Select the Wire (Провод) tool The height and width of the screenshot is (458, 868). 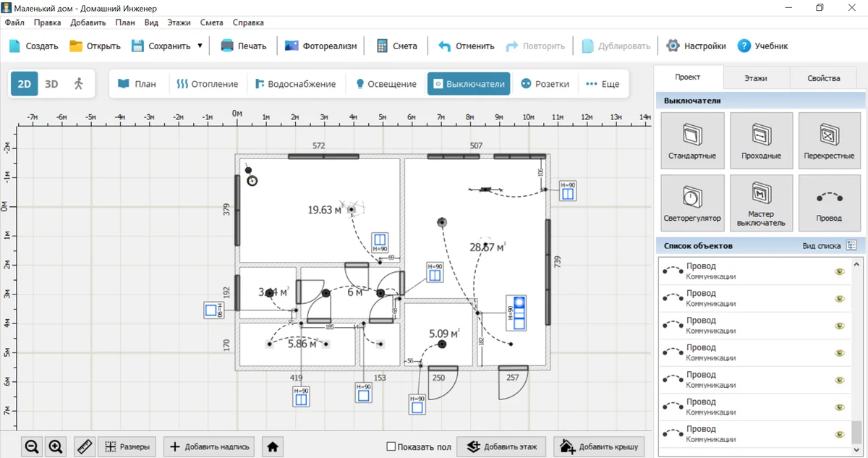[829, 203]
